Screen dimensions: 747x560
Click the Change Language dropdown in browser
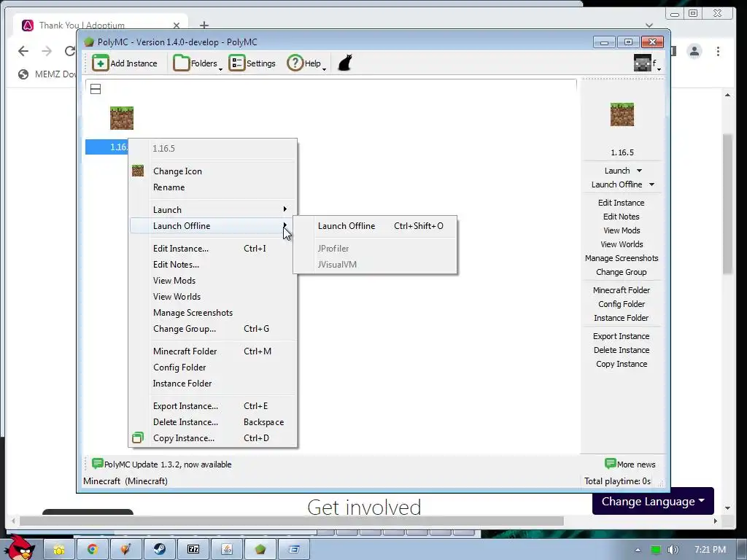[x=653, y=502]
